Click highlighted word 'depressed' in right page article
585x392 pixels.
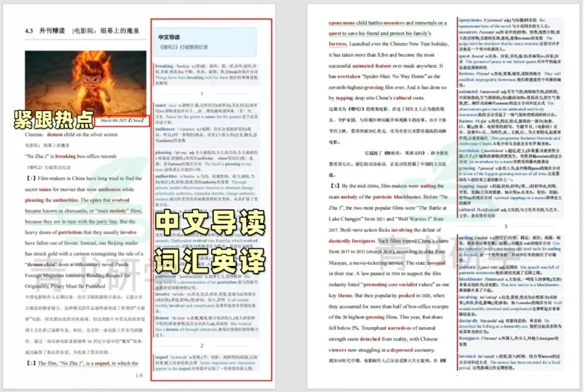tap(401, 350)
